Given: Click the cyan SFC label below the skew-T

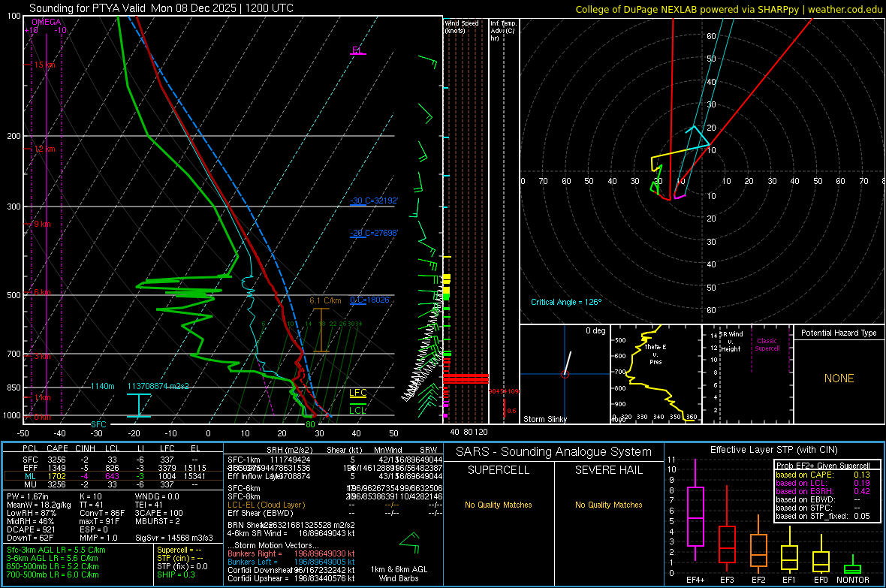Looking at the screenshot, I should [98, 424].
